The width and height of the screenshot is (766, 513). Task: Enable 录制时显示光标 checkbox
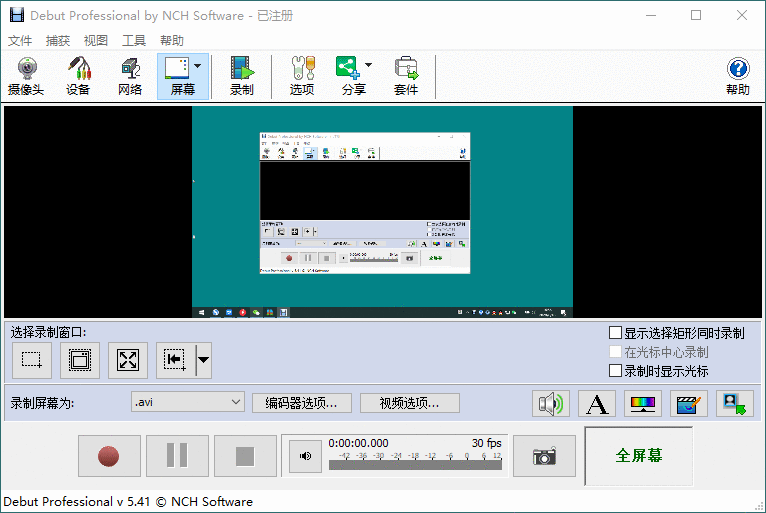click(615, 371)
